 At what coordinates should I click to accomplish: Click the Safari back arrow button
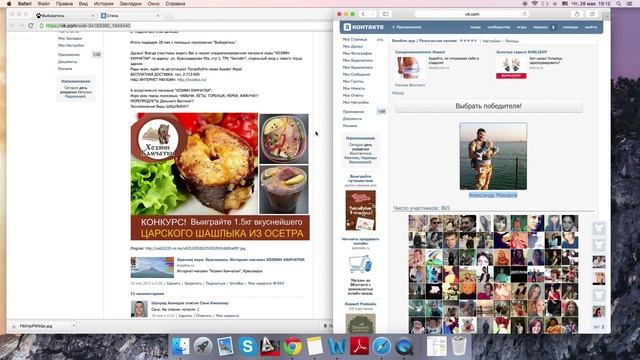(363, 14)
